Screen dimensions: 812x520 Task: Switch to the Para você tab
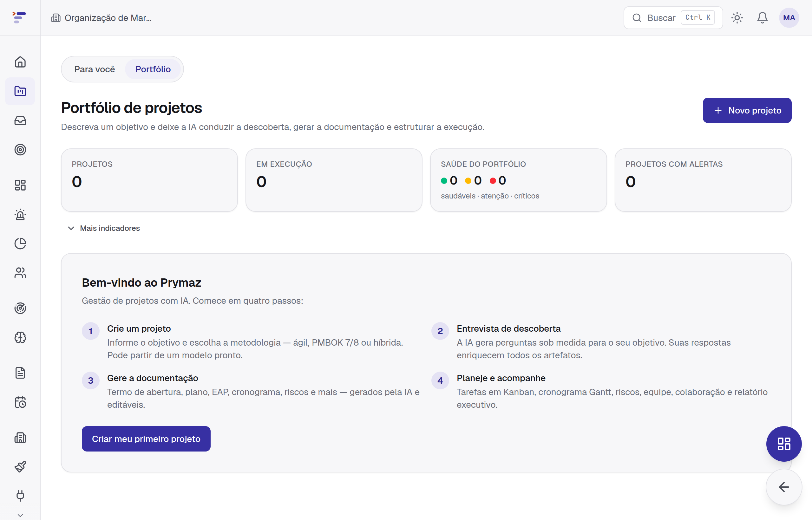tap(95, 69)
